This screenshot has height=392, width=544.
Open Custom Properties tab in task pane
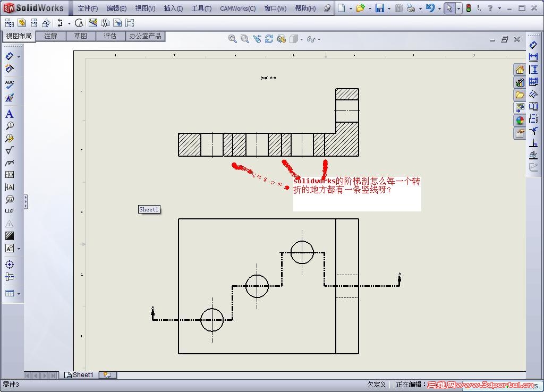(520, 133)
